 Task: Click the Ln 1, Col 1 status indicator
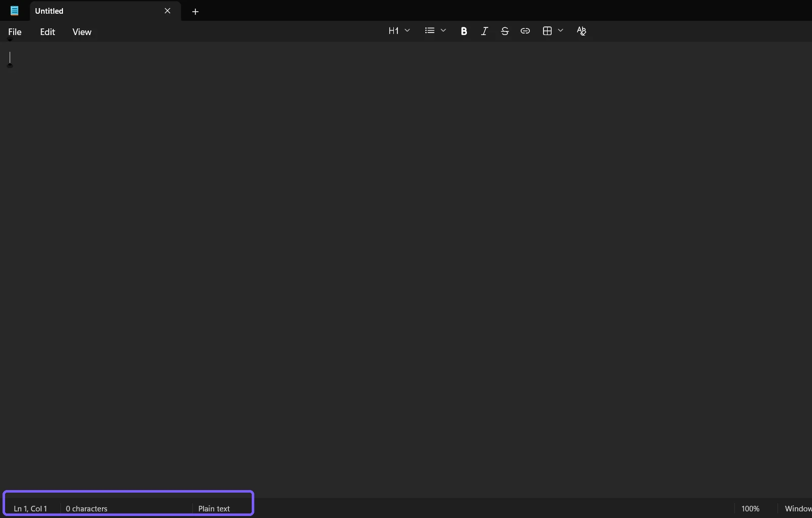30,508
